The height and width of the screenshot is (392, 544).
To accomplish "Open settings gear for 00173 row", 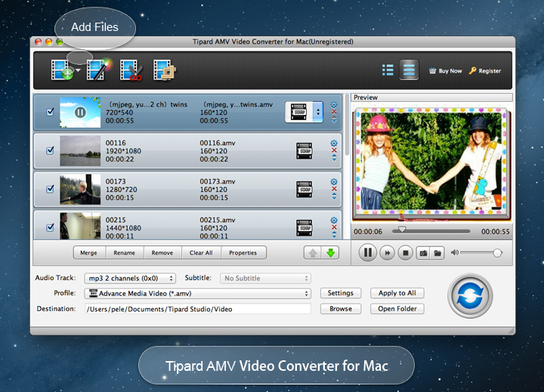I will click(x=334, y=182).
